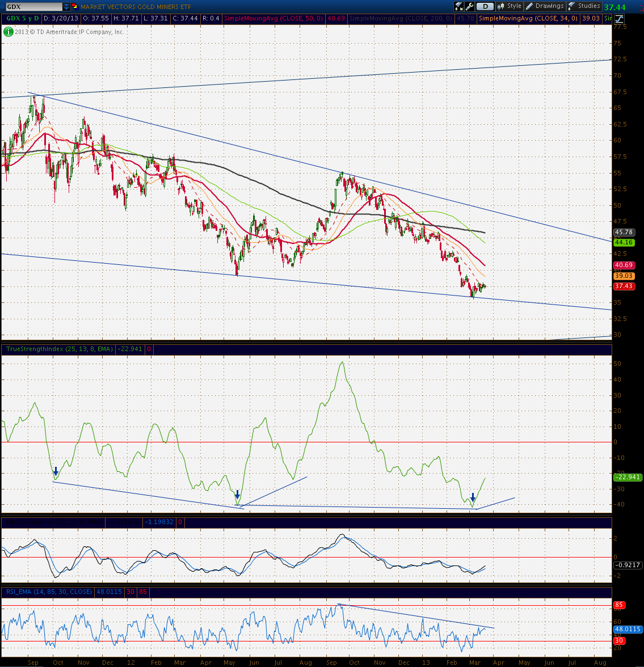
Task: Click the O: 37.55 open value
Action: pos(96,18)
